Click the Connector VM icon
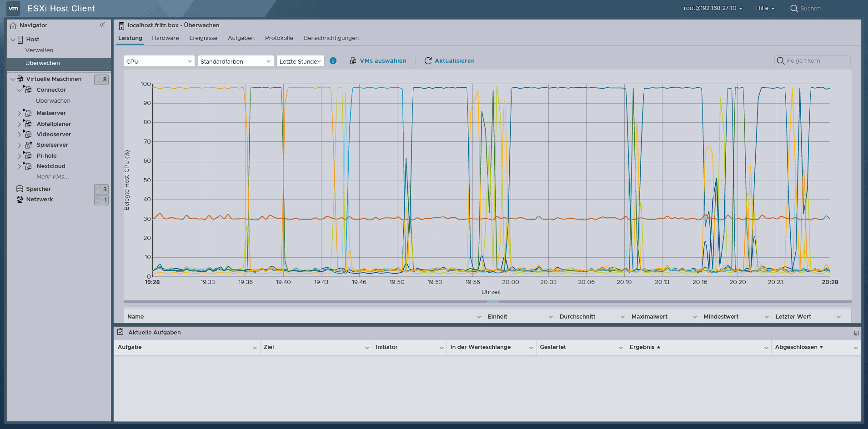This screenshot has width=868, height=429. (x=28, y=90)
